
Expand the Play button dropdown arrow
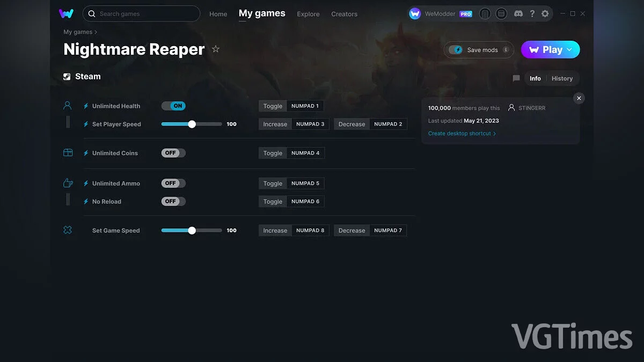(569, 50)
